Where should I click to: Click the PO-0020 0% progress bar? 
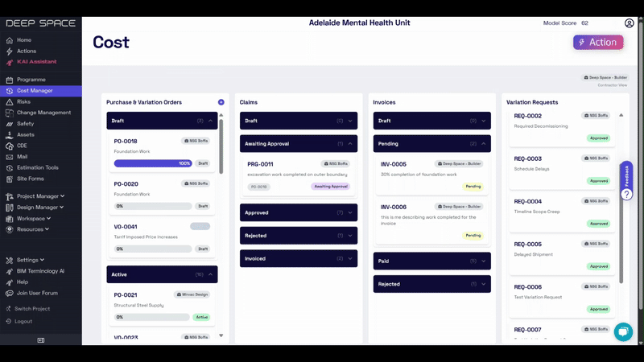[153, 206]
